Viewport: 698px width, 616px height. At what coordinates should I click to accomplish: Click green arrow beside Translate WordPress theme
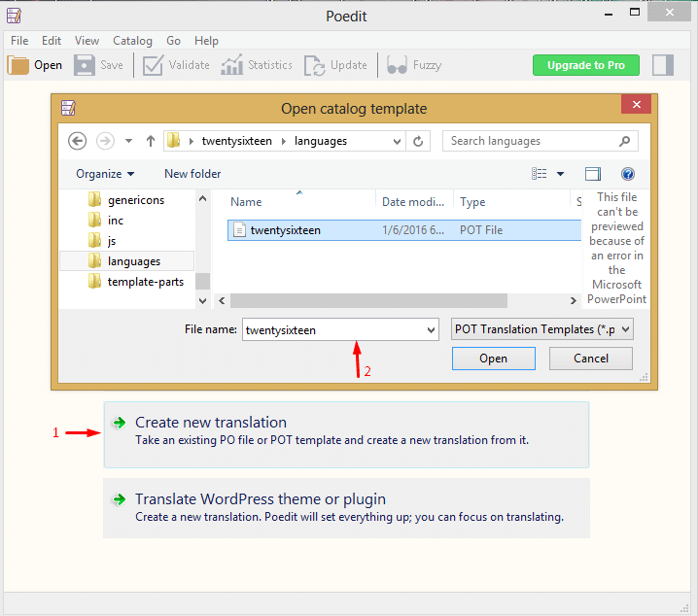click(119, 499)
